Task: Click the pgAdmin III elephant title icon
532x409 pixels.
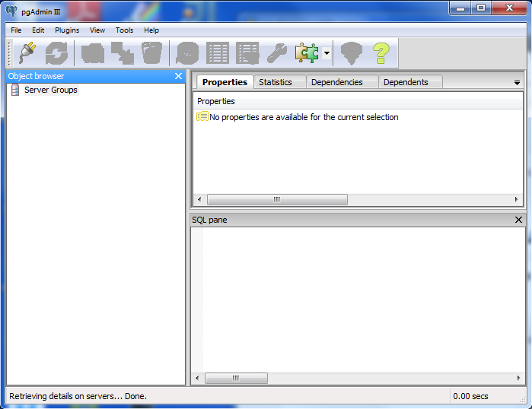Action: 11,11
